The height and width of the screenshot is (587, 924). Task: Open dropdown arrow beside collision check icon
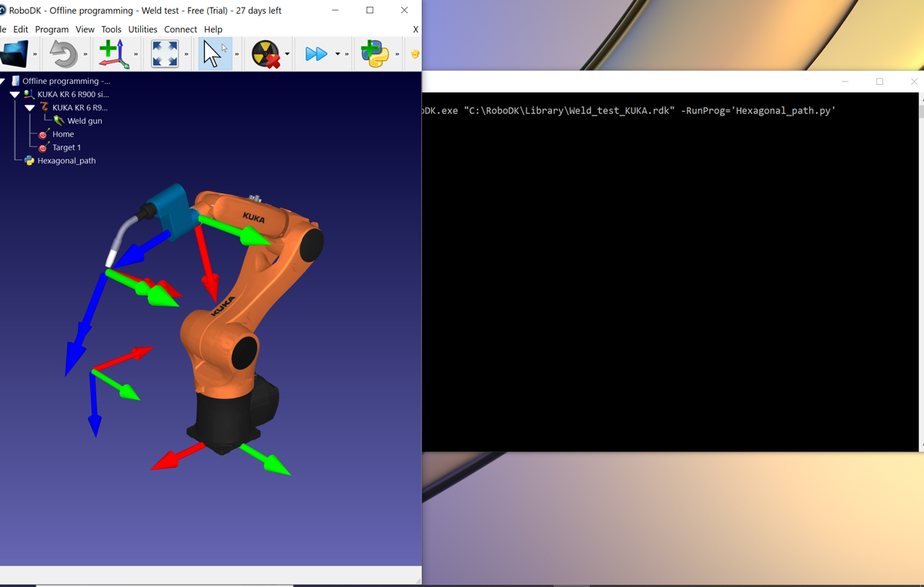click(x=287, y=54)
